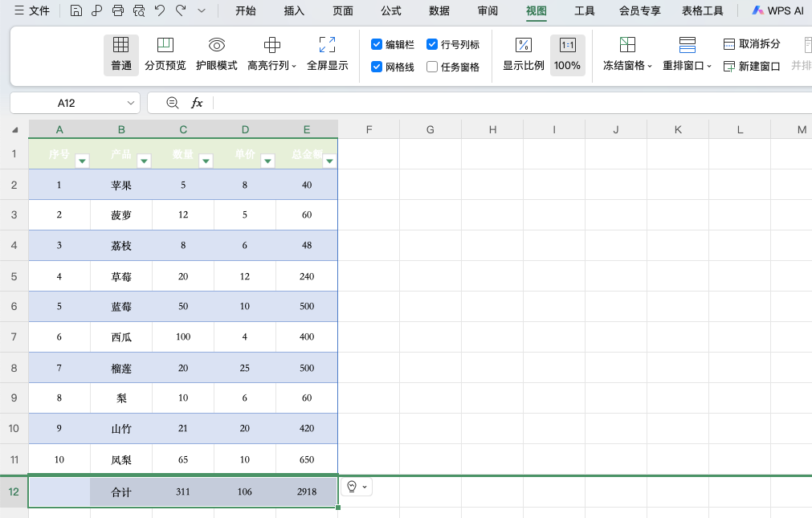The height and width of the screenshot is (518, 812).
Task: Click cell containing 西瓜
Action: coord(121,336)
